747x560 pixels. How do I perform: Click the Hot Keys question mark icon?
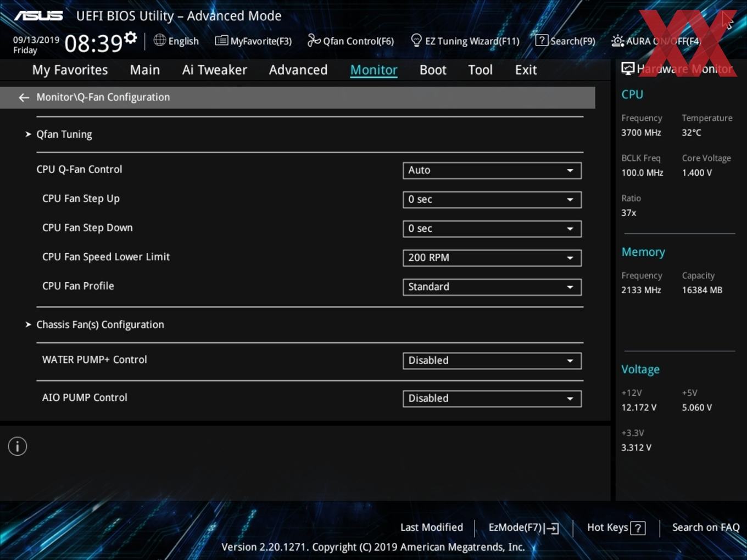tap(638, 528)
